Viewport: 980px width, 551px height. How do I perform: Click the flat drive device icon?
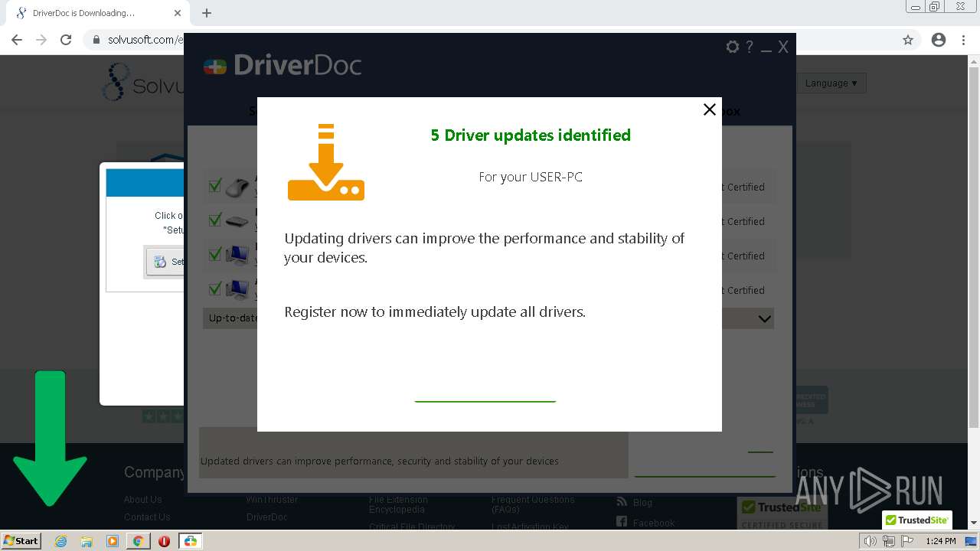[237, 221]
